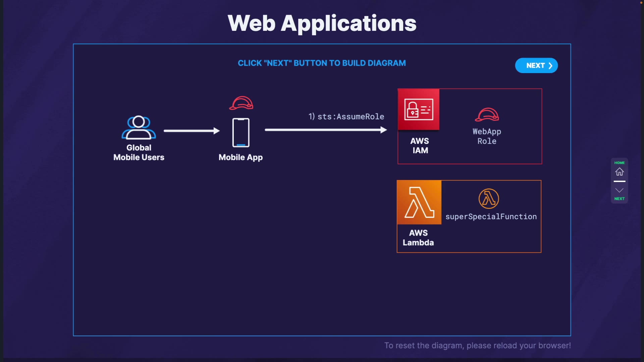Click the Web Applications slide title
The image size is (644, 362).
click(322, 23)
